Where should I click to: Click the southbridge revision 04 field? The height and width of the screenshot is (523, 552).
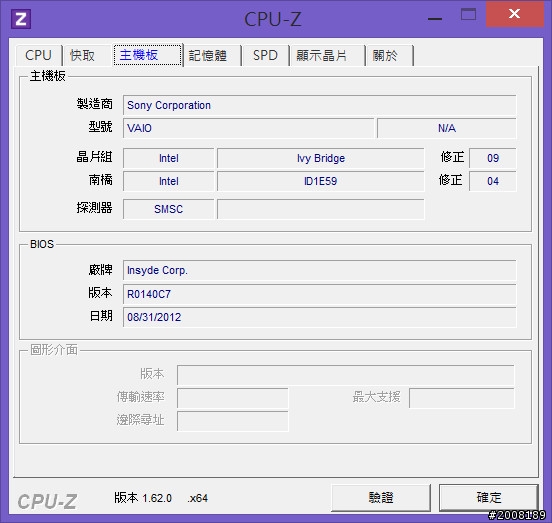pyautogui.click(x=493, y=181)
